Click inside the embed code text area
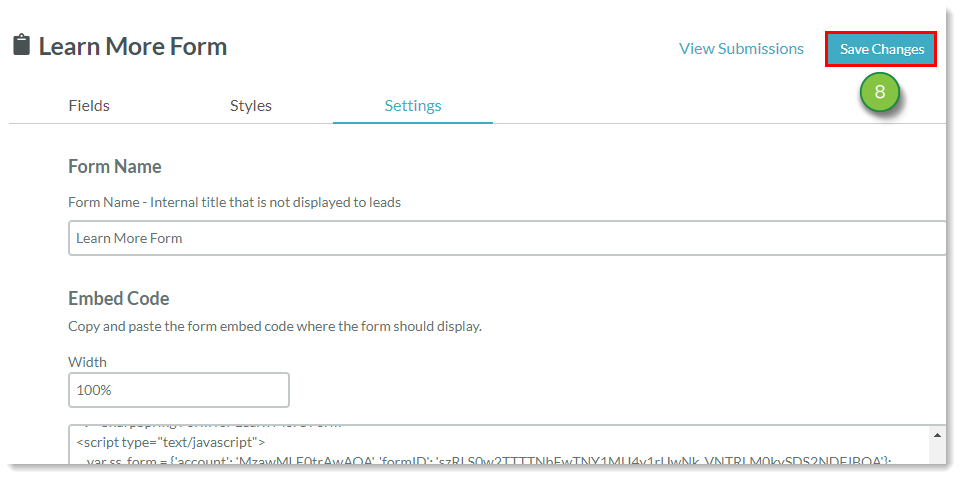The image size is (961, 479). pyautogui.click(x=499, y=444)
